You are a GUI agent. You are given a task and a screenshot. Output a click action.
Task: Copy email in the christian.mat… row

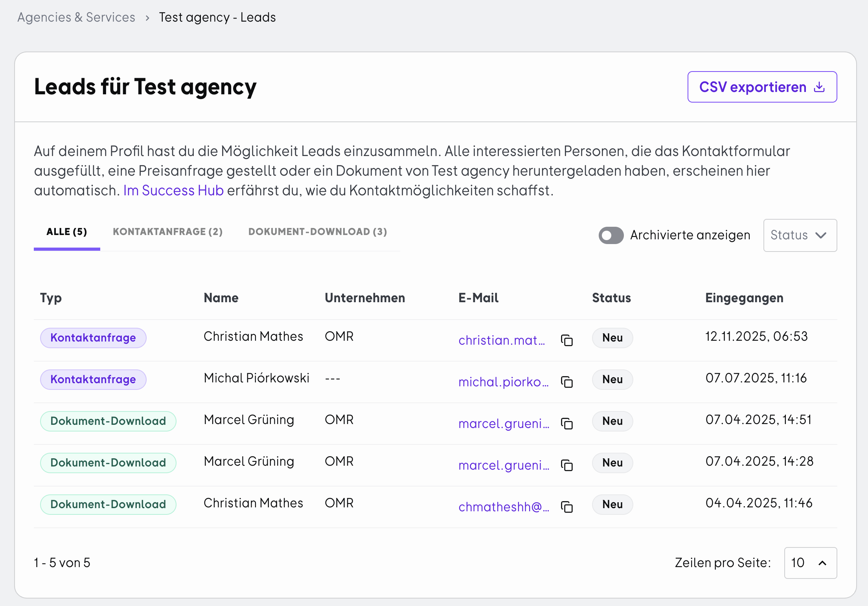pos(566,340)
